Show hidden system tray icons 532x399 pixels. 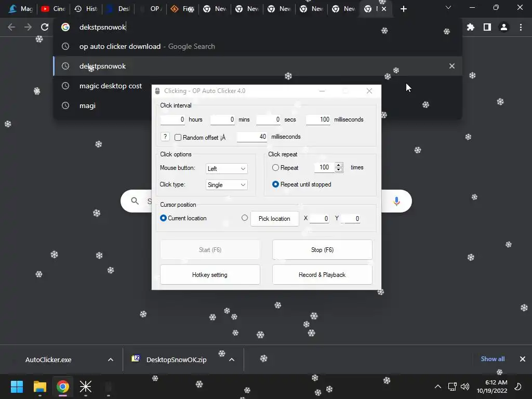point(438,387)
